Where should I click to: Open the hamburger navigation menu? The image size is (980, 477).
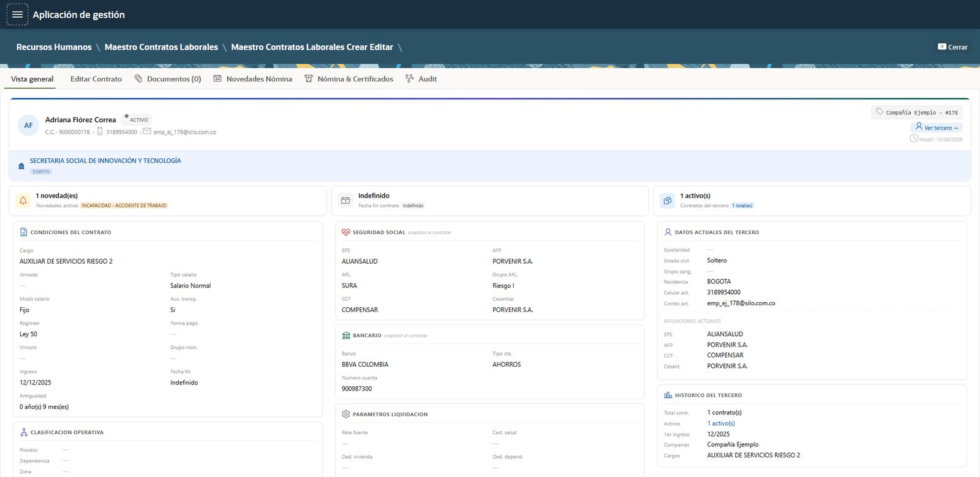click(x=17, y=14)
